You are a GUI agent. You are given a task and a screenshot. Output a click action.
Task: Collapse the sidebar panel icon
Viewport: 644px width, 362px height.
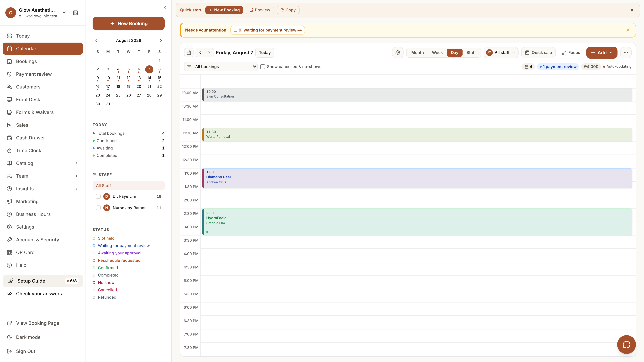tap(75, 13)
